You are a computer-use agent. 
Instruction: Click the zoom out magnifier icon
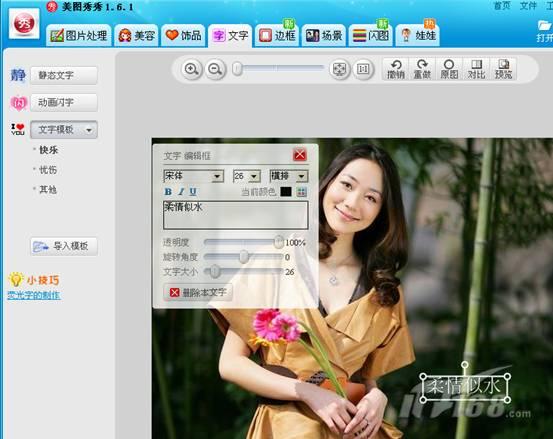(x=215, y=69)
